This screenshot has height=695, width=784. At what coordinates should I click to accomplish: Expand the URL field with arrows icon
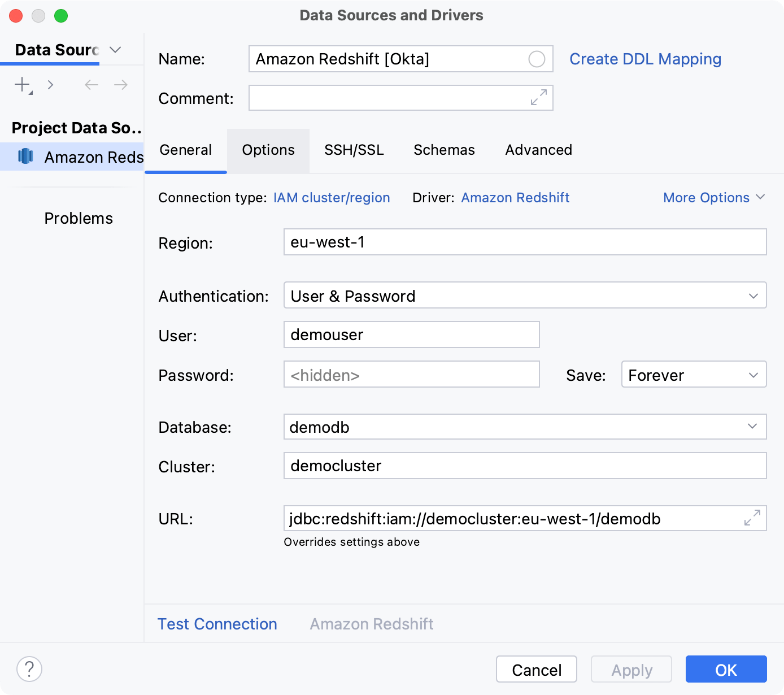(752, 518)
